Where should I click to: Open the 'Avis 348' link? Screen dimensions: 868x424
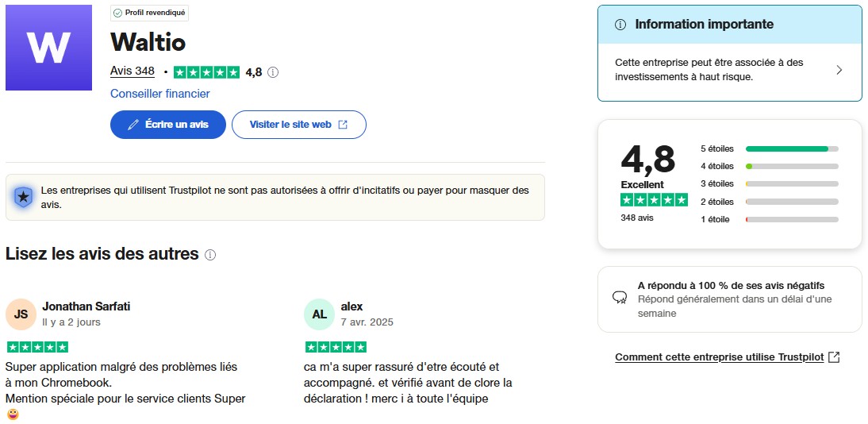point(133,71)
